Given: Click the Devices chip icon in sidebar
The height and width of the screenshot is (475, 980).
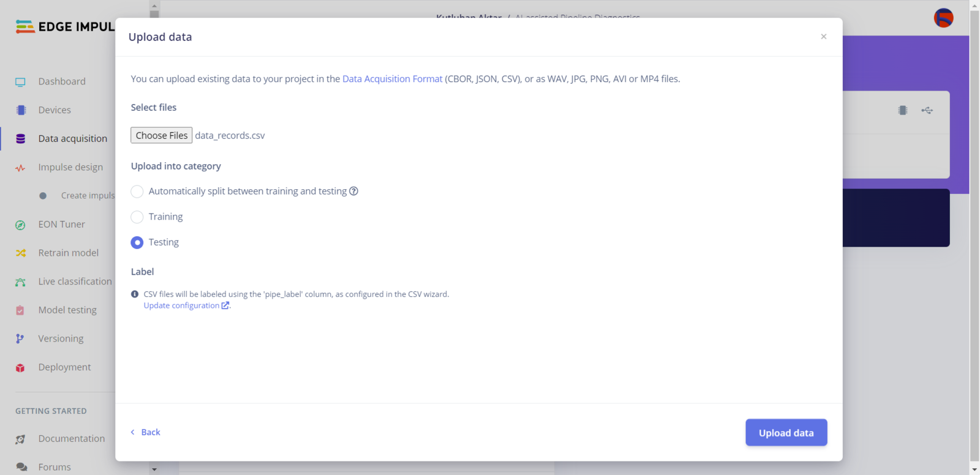Looking at the screenshot, I should click(x=21, y=110).
